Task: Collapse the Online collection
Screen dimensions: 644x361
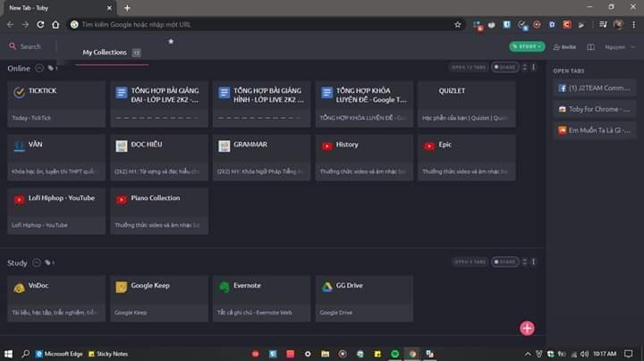Action: [39, 68]
